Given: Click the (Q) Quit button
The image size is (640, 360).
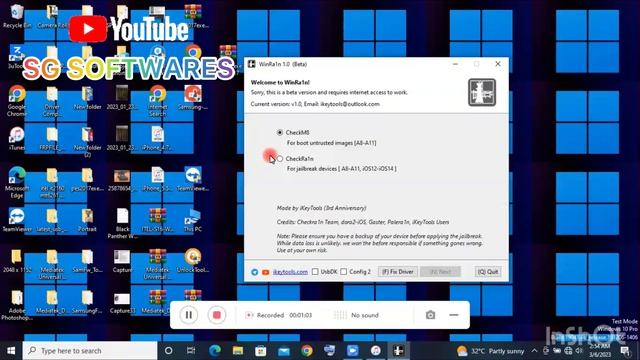Looking at the screenshot, I should point(488,272).
